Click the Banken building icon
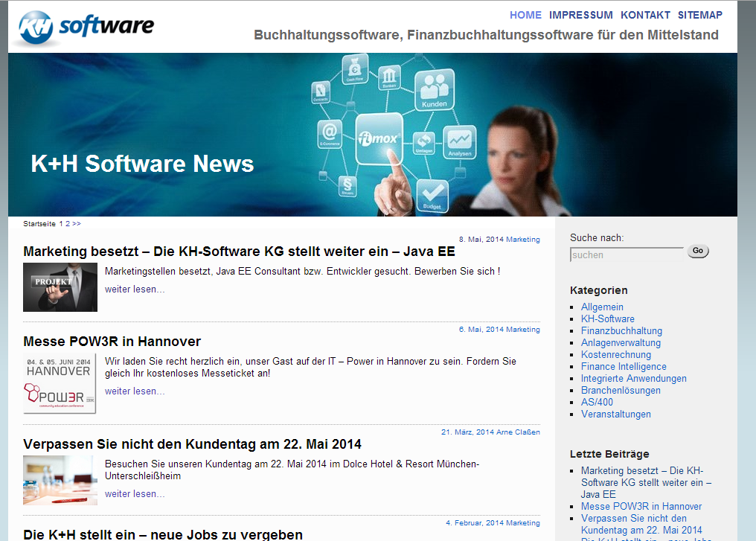Image resolution: width=756 pixels, height=541 pixels. point(389,77)
